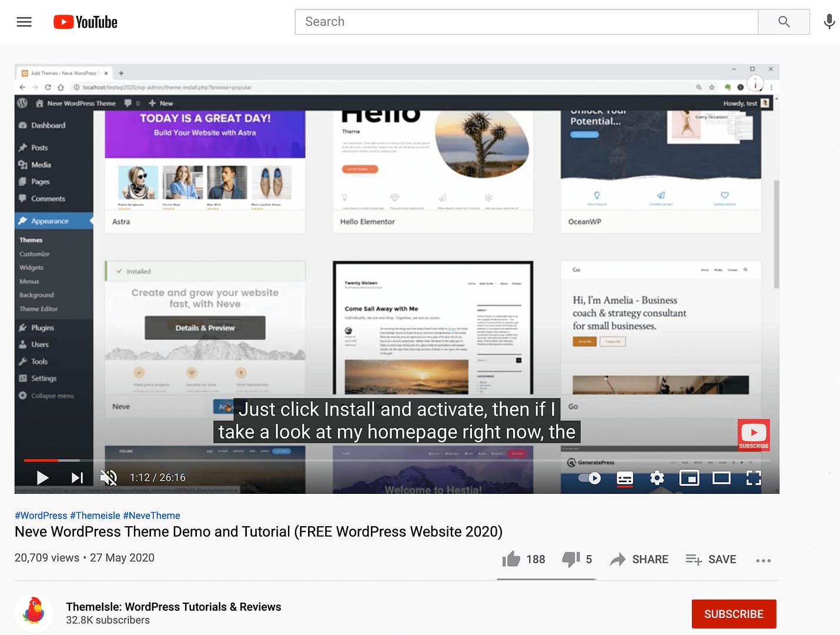Click the Twenty Sixteen theme preview
This screenshot has width=840, height=635.
coord(433,327)
